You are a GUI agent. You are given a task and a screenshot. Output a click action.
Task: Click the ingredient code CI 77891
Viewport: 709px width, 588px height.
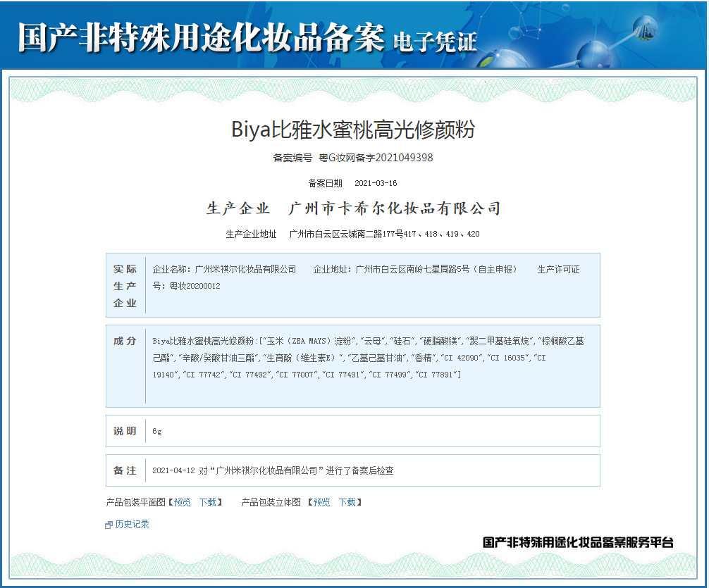coord(437,375)
